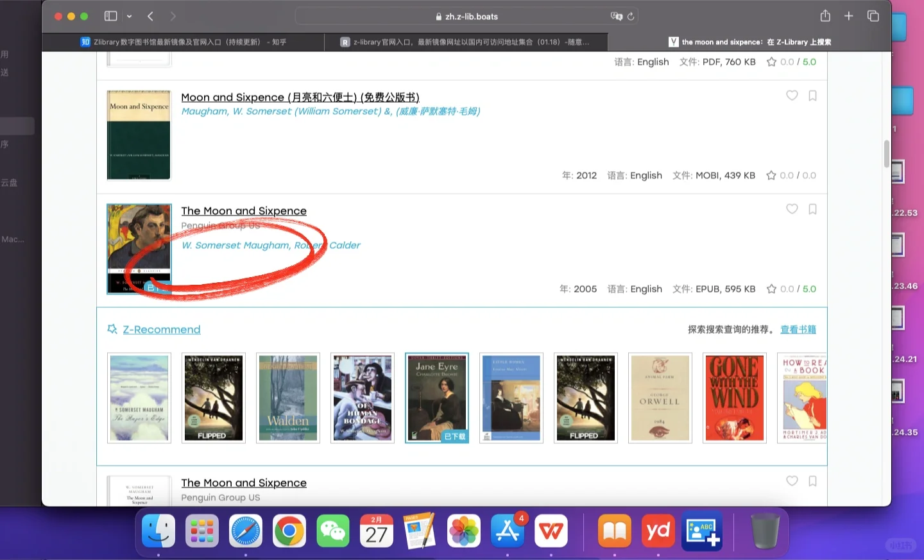The image size is (924, 560).
Task: Open the Gauguin portrait book cover
Action: click(139, 249)
